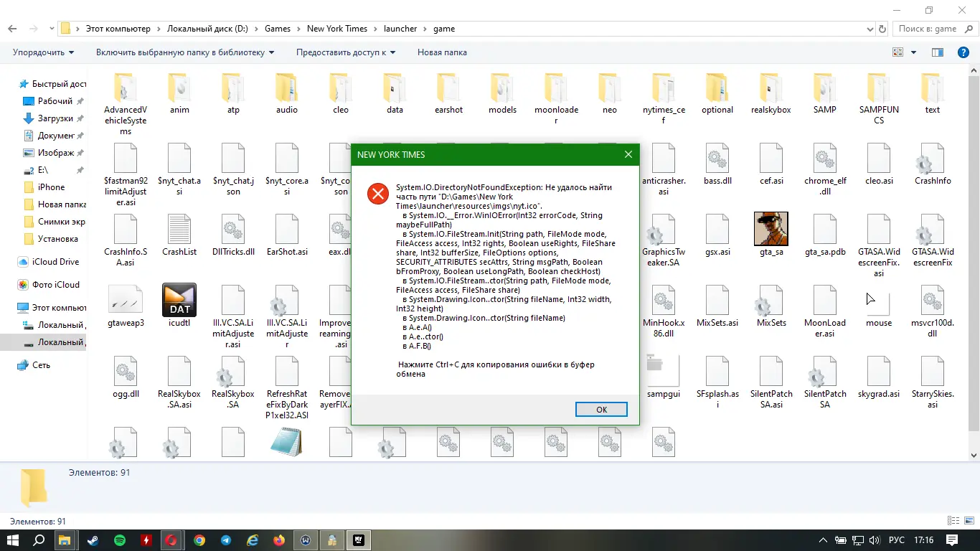980x551 pixels.
Task: Click the Поиск в: game search field
Action: click(931, 29)
